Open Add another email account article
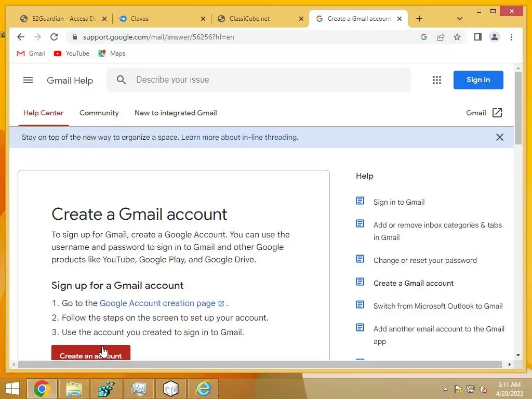The width and height of the screenshot is (532, 399). click(x=438, y=335)
